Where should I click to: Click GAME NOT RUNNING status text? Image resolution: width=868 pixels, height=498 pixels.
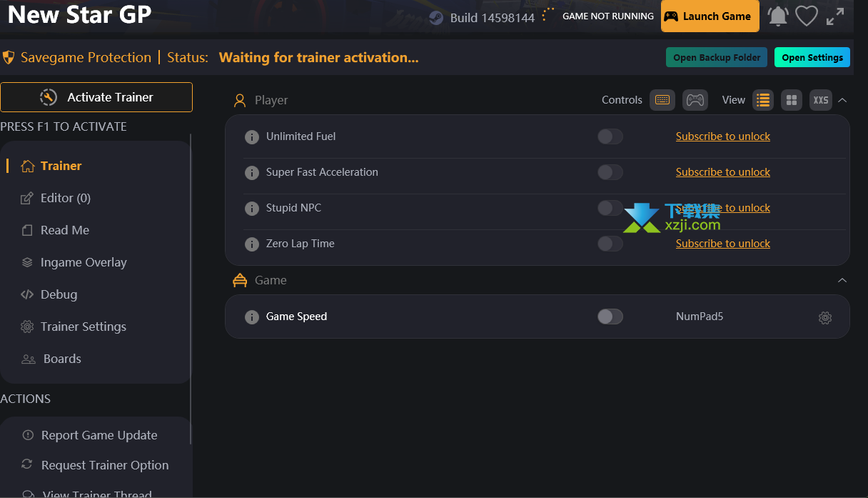pos(608,16)
